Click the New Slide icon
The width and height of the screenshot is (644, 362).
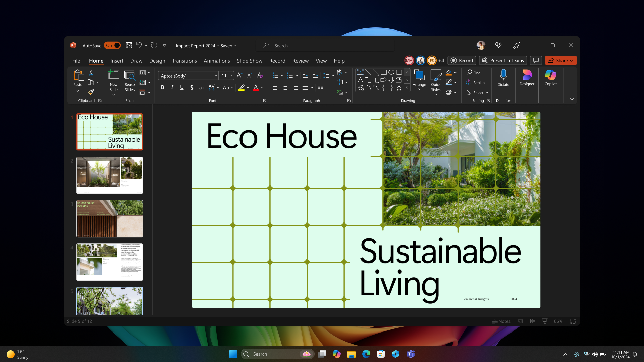[x=114, y=75]
